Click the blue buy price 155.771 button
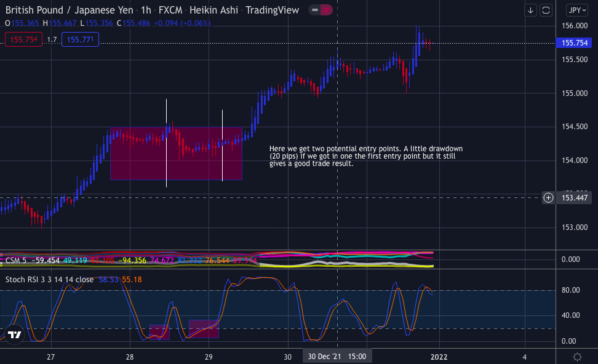The width and height of the screenshot is (598, 364). pos(80,39)
